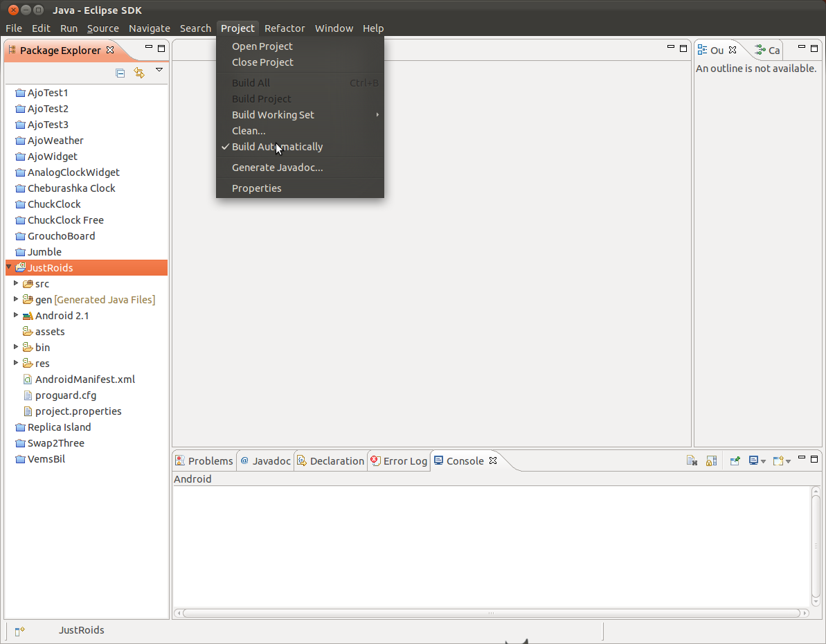Open Build Working Set submenu
The width and height of the screenshot is (826, 644).
coord(300,115)
